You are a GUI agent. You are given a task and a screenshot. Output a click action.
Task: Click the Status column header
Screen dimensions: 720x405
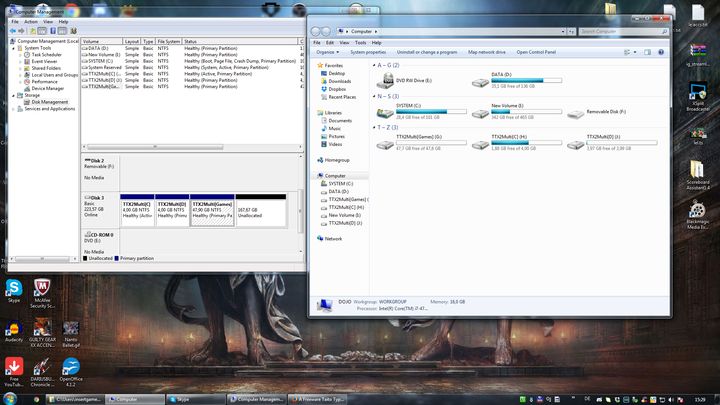(240, 41)
